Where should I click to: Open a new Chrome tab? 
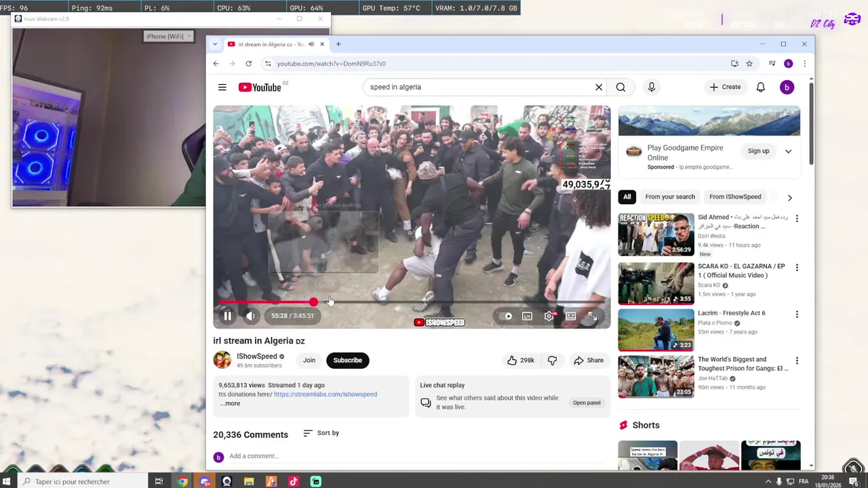point(338,44)
